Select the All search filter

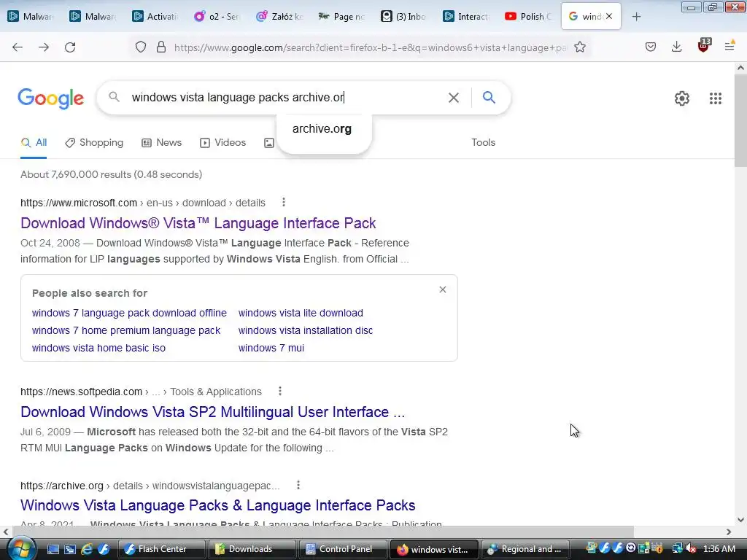[34, 142]
